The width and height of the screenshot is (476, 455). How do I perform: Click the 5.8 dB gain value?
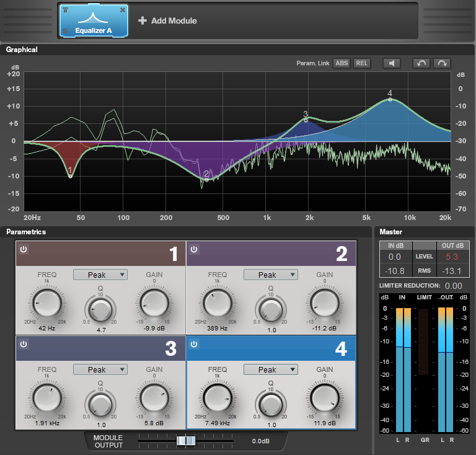pyautogui.click(x=154, y=423)
